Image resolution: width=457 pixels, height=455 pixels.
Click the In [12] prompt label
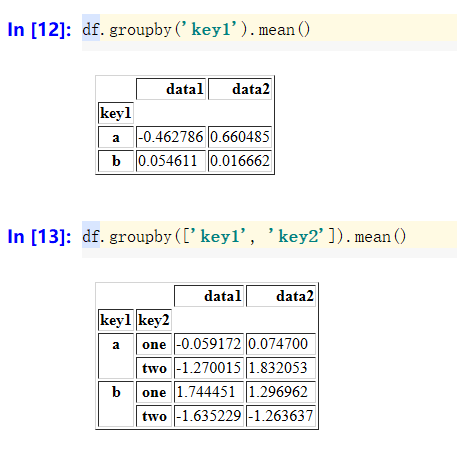[x=39, y=30]
